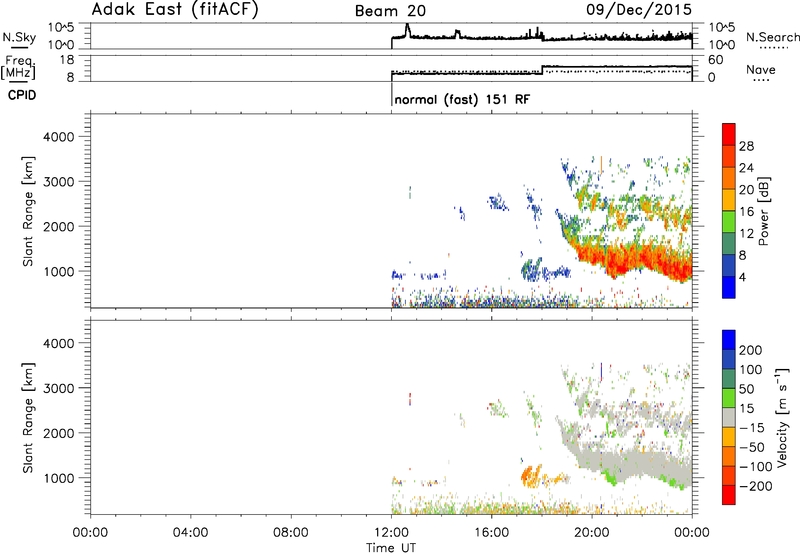Click the 'Adak East (fitACF)' title

pos(175,10)
